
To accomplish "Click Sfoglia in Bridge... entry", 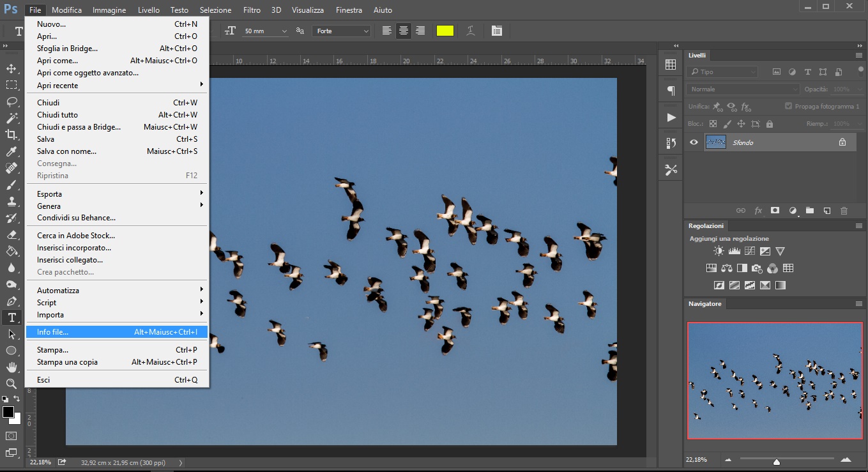I will [116, 48].
